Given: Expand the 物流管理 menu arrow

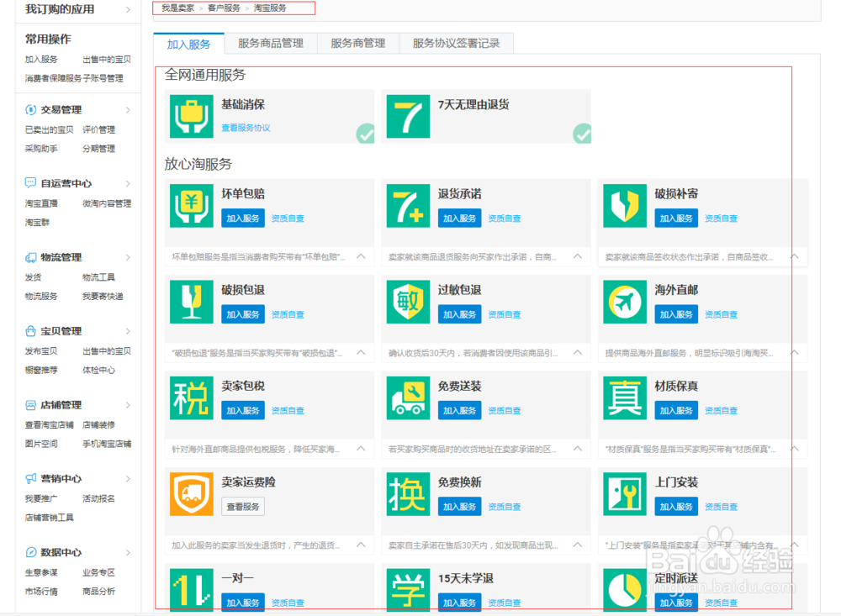Looking at the screenshot, I should tap(128, 257).
